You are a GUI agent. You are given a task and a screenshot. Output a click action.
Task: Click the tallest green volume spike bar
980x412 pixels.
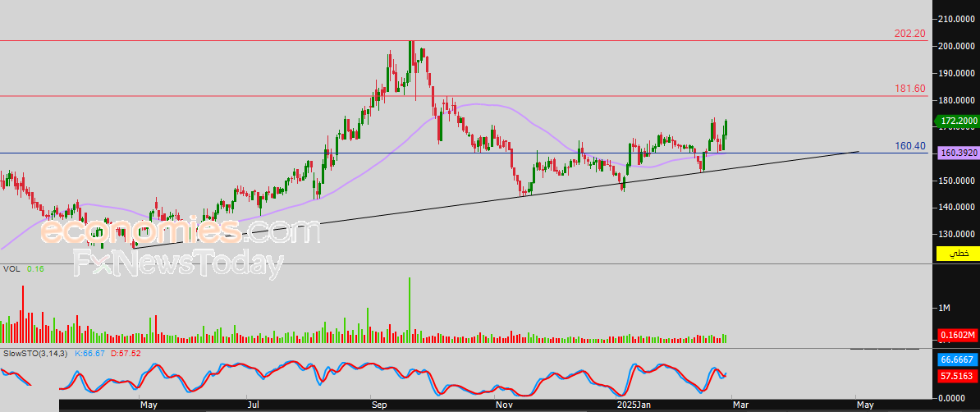410,310
